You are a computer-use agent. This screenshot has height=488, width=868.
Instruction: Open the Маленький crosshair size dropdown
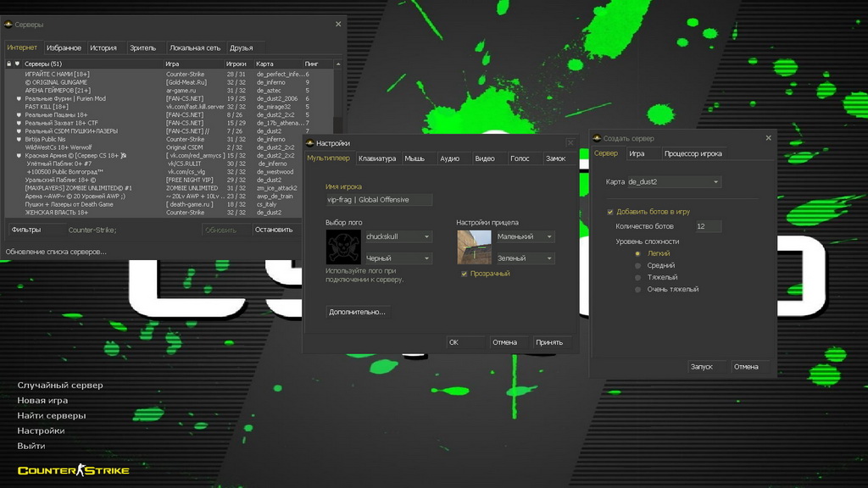(x=526, y=236)
